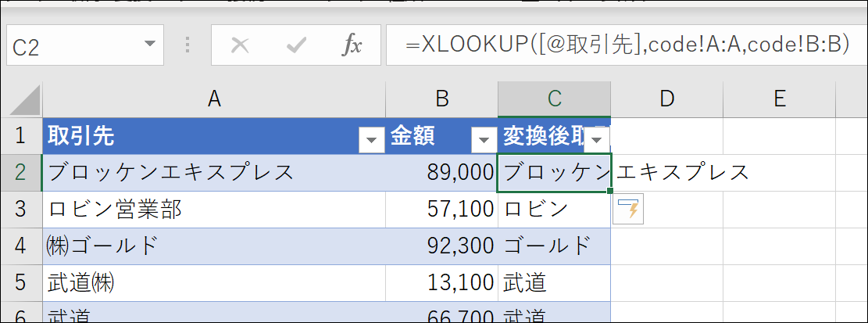Select row 3 header
The width and height of the screenshot is (868, 323).
pyautogui.click(x=21, y=210)
